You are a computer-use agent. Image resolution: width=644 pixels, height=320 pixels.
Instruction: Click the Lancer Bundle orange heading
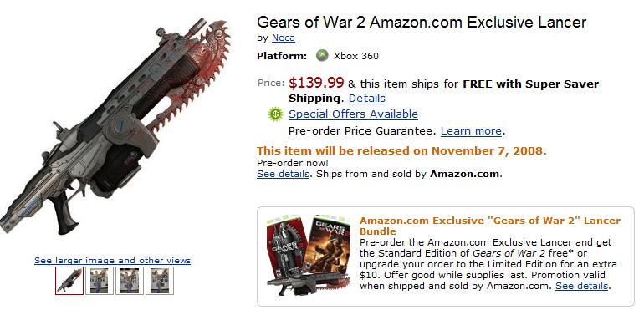489,226
